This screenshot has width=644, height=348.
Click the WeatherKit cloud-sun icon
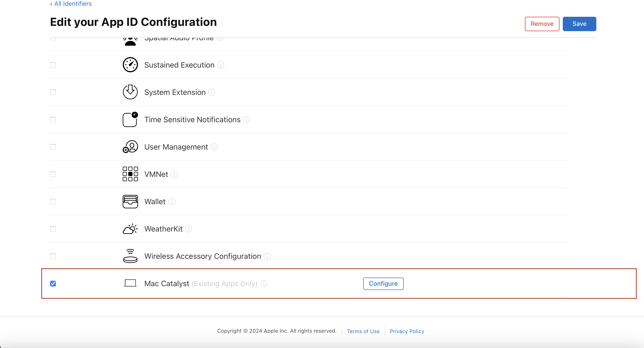pos(130,229)
